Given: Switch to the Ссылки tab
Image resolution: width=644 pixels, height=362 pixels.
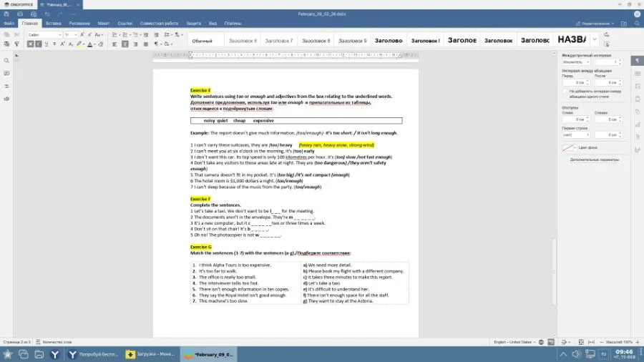Looking at the screenshot, I should (x=125, y=24).
